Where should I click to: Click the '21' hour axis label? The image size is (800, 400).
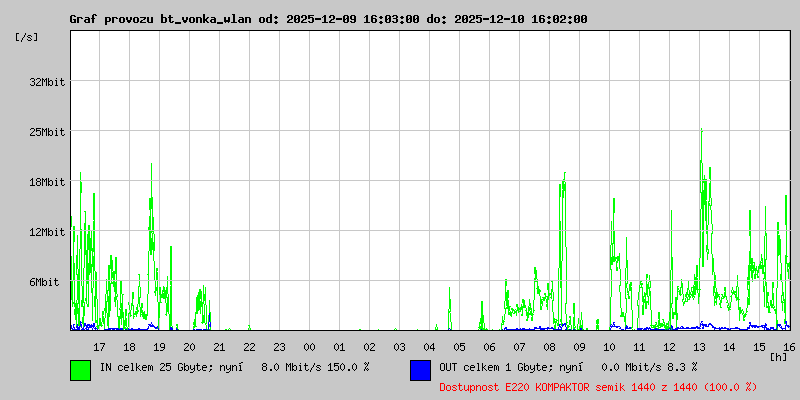219,347
